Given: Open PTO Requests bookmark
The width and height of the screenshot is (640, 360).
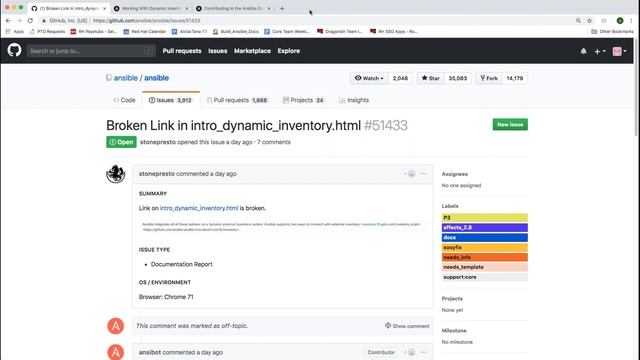Looking at the screenshot, I should point(47,31).
